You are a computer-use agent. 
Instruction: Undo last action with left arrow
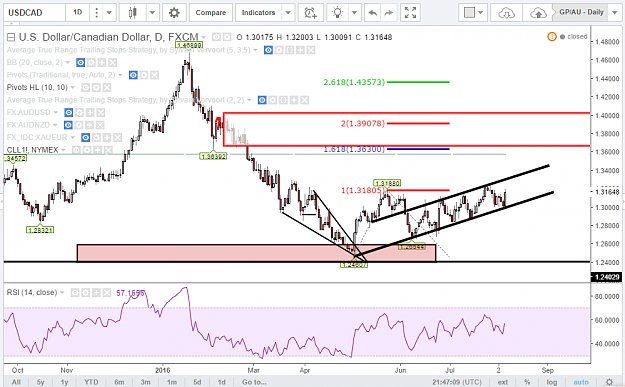point(373,13)
